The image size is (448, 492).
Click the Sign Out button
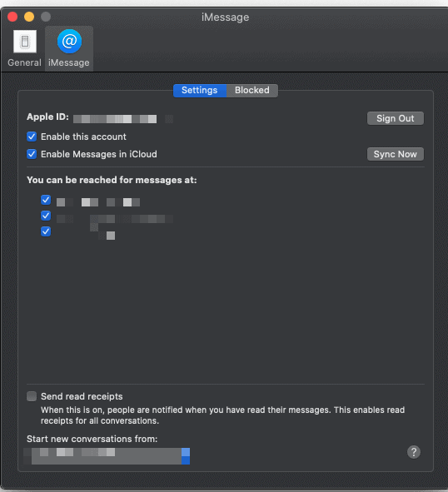(396, 118)
